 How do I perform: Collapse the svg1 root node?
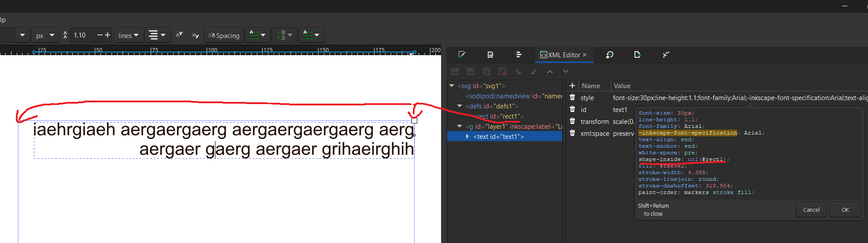click(x=452, y=86)
